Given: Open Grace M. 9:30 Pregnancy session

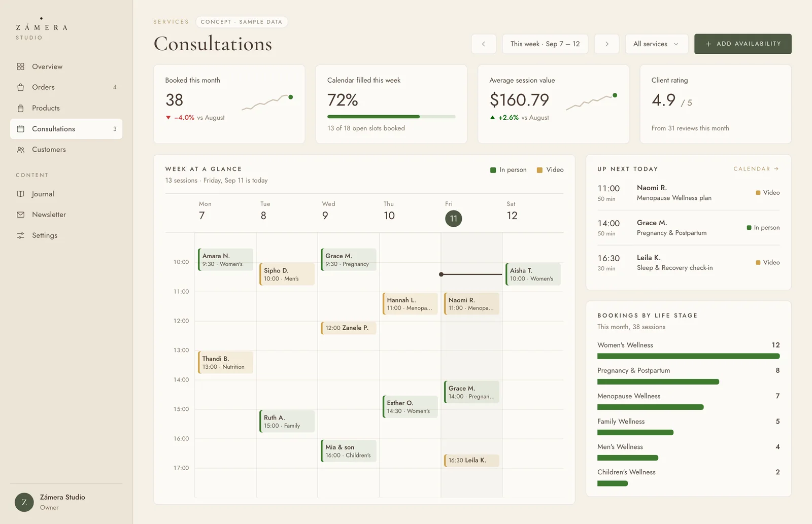Looking at the screenshot, I should 349,260.
